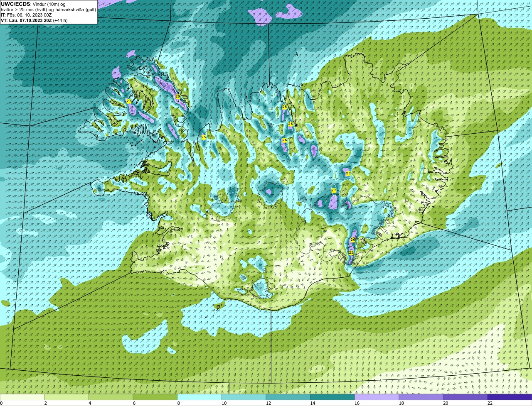Select the 8–10 m/s light cyan legend swatch

point(199,397)
